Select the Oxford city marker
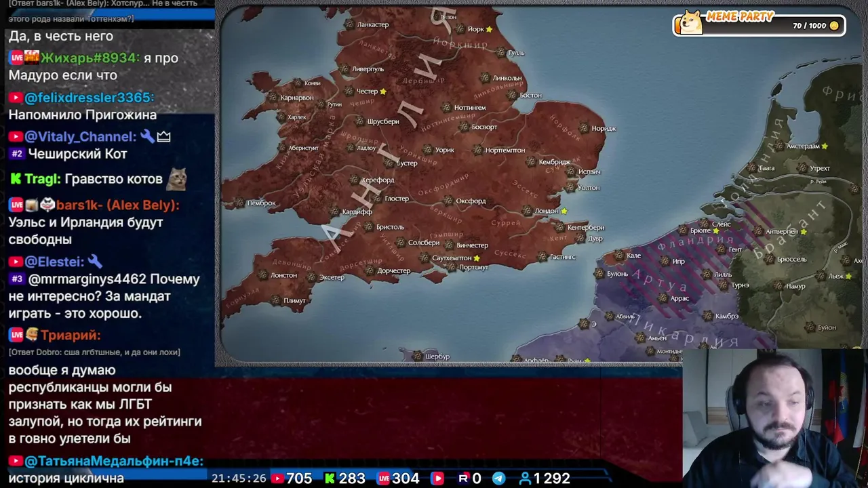The width and height of the screenshot is (868, 488). (448, 201)
